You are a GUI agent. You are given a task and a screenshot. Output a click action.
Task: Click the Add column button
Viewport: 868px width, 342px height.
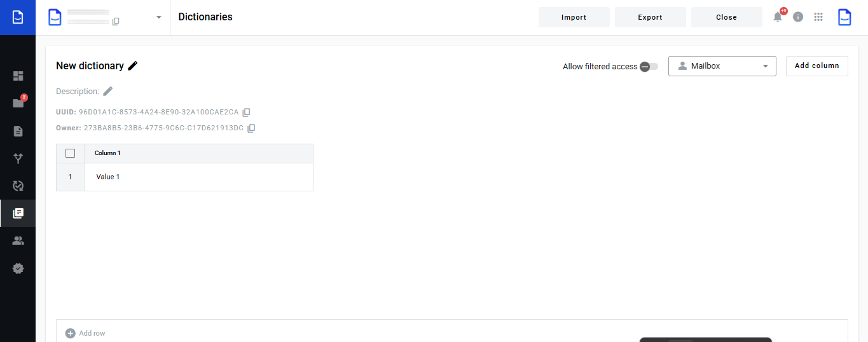[816, 66]
